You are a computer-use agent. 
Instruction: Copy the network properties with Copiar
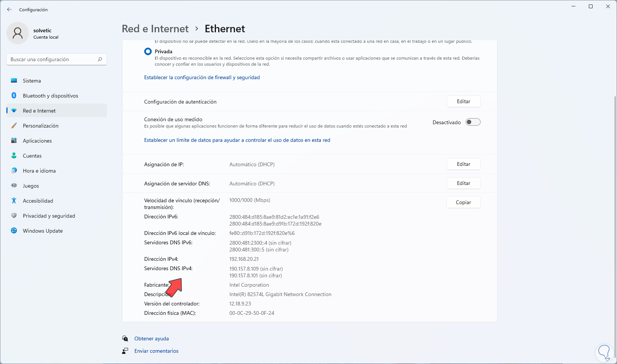point(463,202)
